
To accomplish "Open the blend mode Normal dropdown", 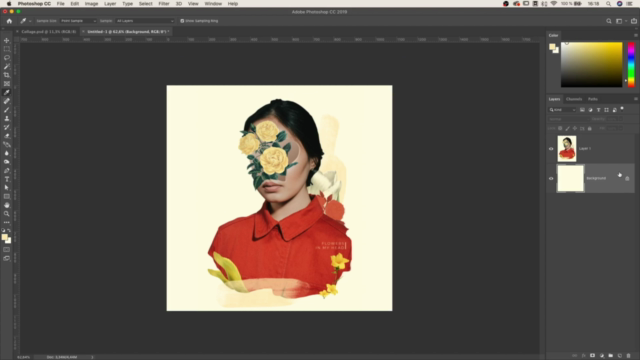I will click(568, 119).
